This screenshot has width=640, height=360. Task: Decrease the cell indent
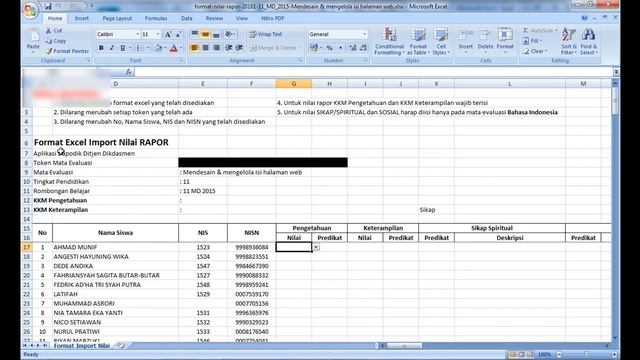point(229,48)
